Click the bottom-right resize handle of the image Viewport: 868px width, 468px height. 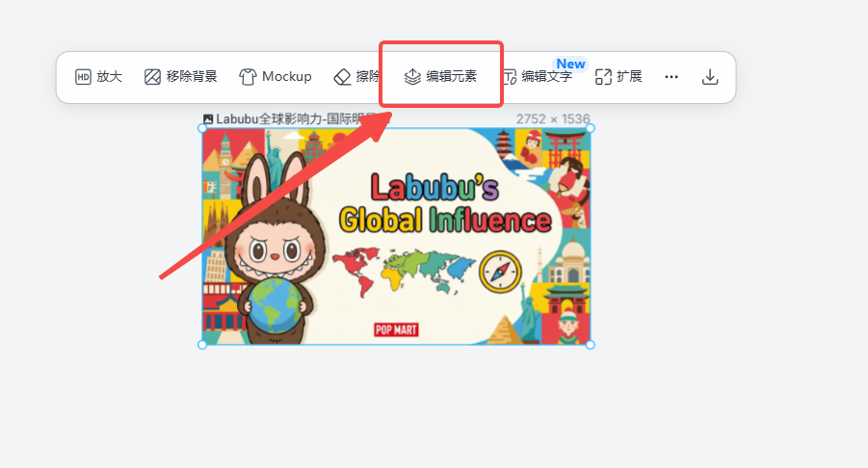tap(591, 345)
